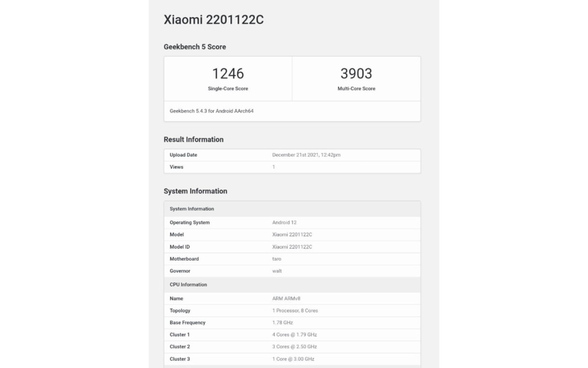588x368 pixels.
Task: Click the Upload Date value December 21st 2021
Action: coord(306,155)
